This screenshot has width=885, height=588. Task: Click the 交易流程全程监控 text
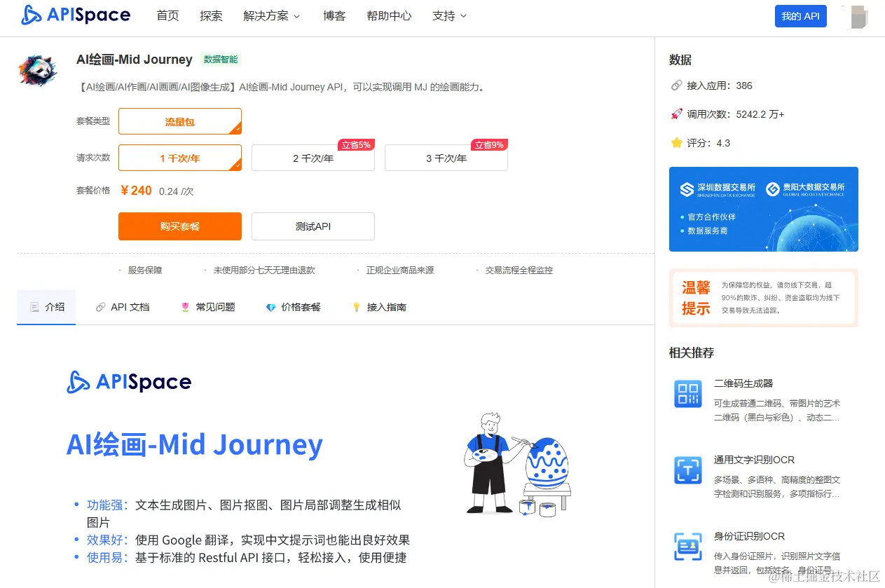tap(519, 270)
